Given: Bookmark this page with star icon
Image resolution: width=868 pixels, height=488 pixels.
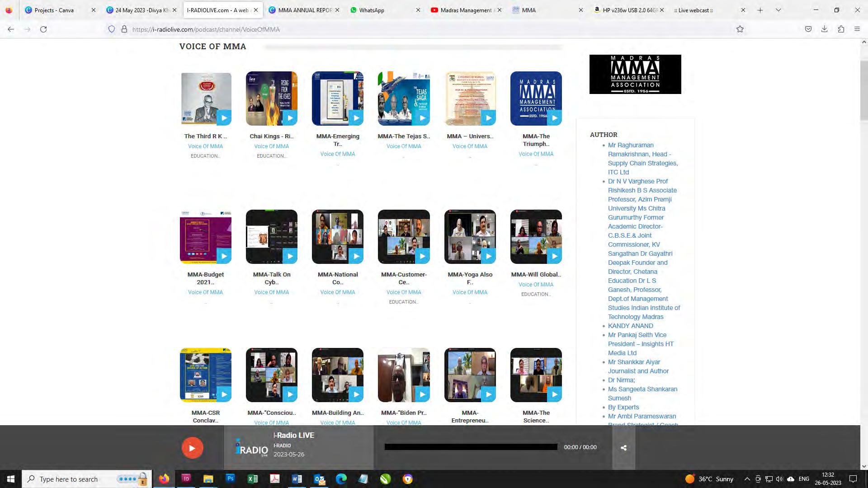Looking at the screenshot, I should point(740,29).
